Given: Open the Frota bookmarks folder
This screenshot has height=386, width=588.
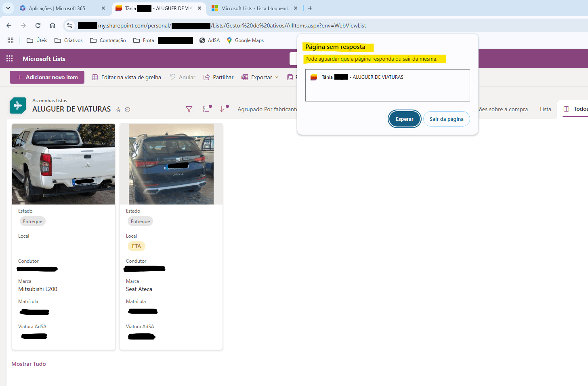Looking at the screenshot, I should [144, 40].
